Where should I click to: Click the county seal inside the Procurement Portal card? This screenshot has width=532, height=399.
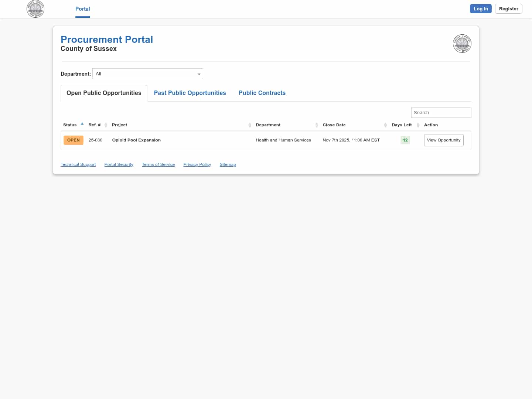click(x=462, y=43)
